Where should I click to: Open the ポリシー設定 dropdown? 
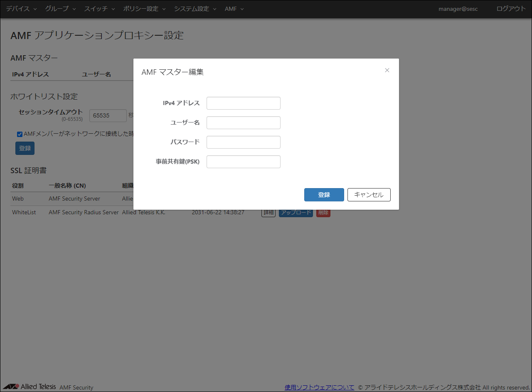click(x=141, y=8)
